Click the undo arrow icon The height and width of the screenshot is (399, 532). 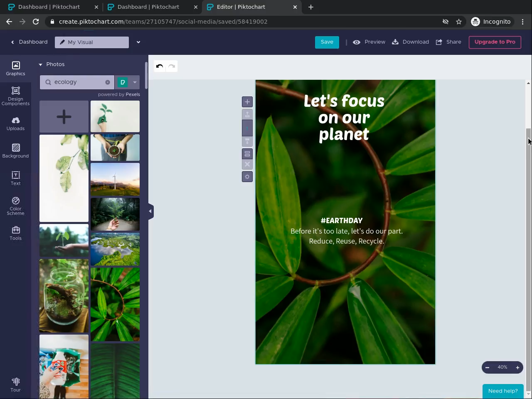tap(160, 66)
